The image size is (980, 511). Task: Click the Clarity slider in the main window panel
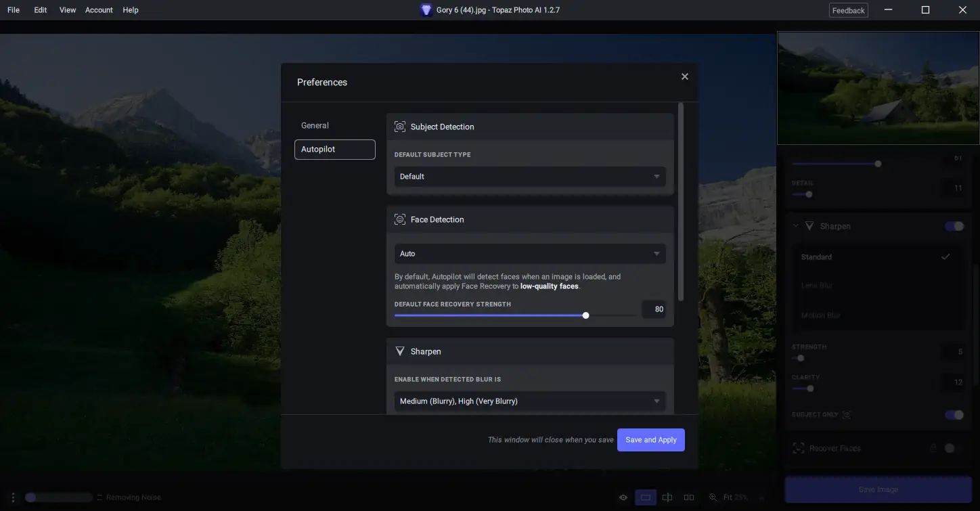(x=810, y=388)
